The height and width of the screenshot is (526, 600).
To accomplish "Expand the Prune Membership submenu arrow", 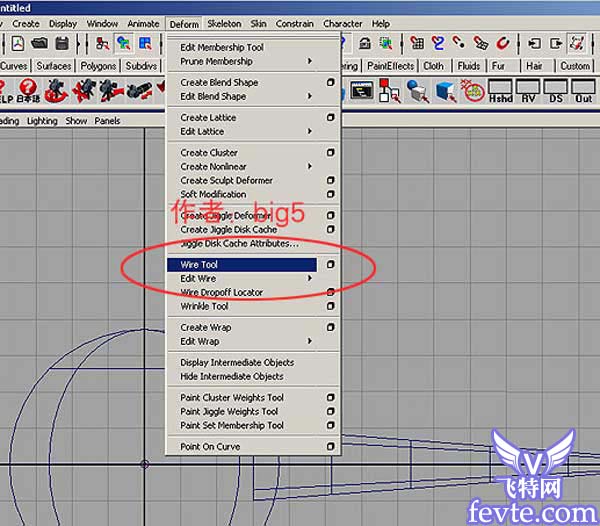I will tap(310, 61).
